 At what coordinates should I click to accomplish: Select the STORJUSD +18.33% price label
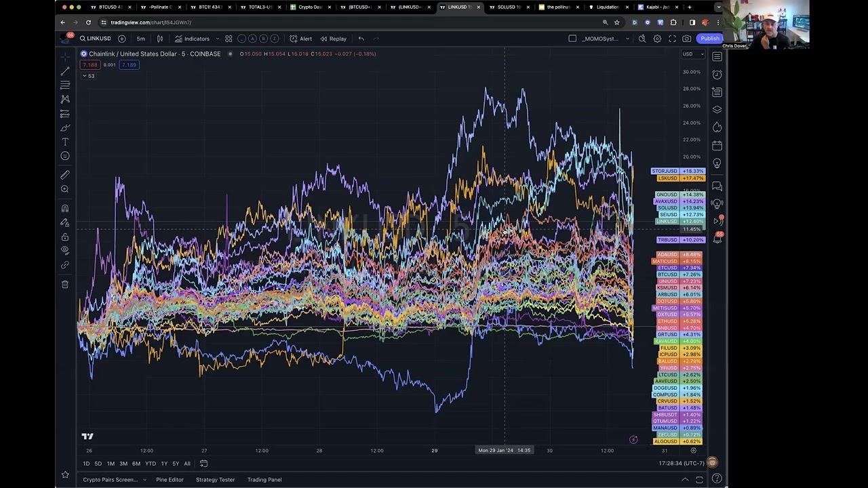click(678, 171)
